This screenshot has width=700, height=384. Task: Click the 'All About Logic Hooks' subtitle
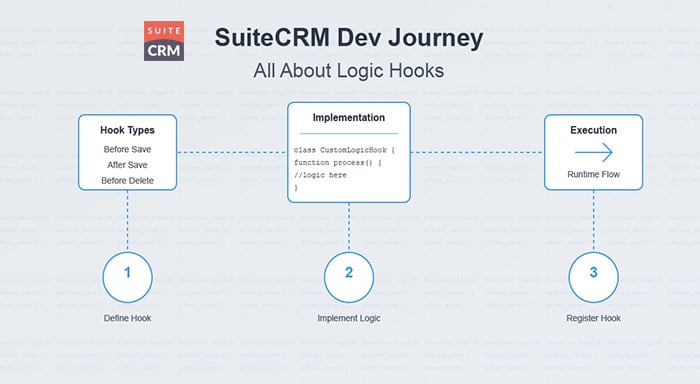pos(349,71)
